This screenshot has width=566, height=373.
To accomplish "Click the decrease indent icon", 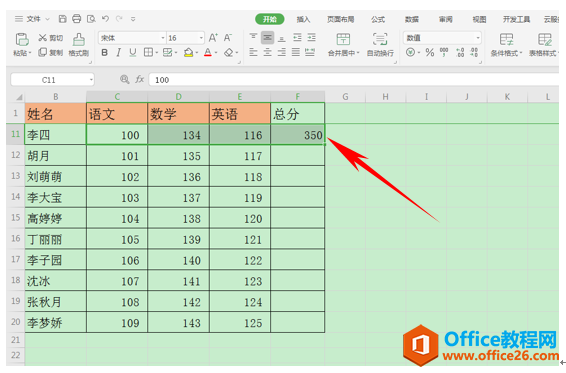I will pyautogui.click(x=297, y=37).
